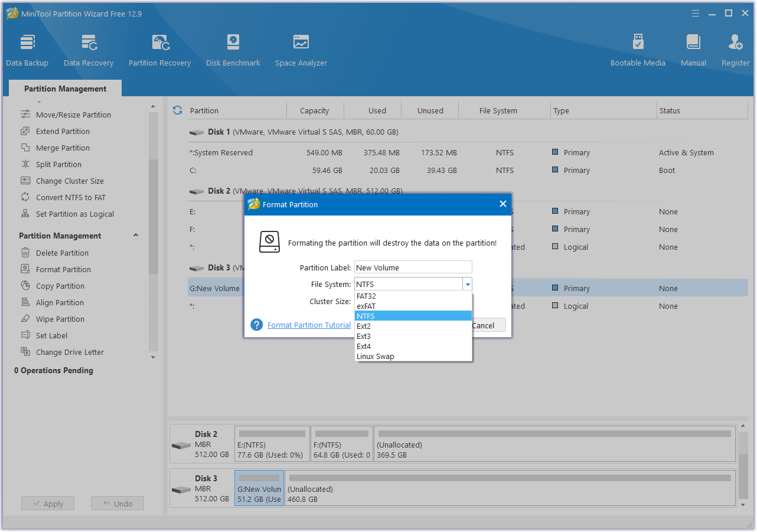
Task: Select Disk 3 unallocated 460.8 GB block
Action: [x=511, y=488]
